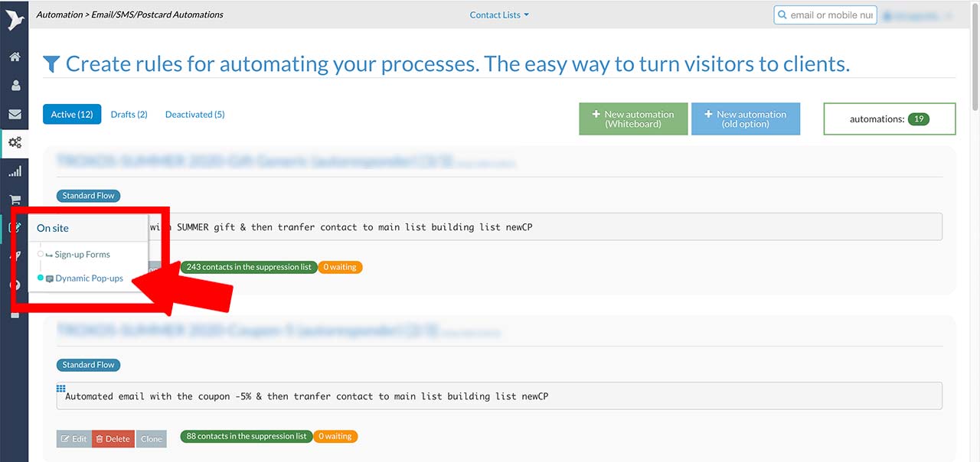Click '0 waiting' badge on SUMMER gift automation
Viewport: 980px width, 462px height.
tap(340, 267)
